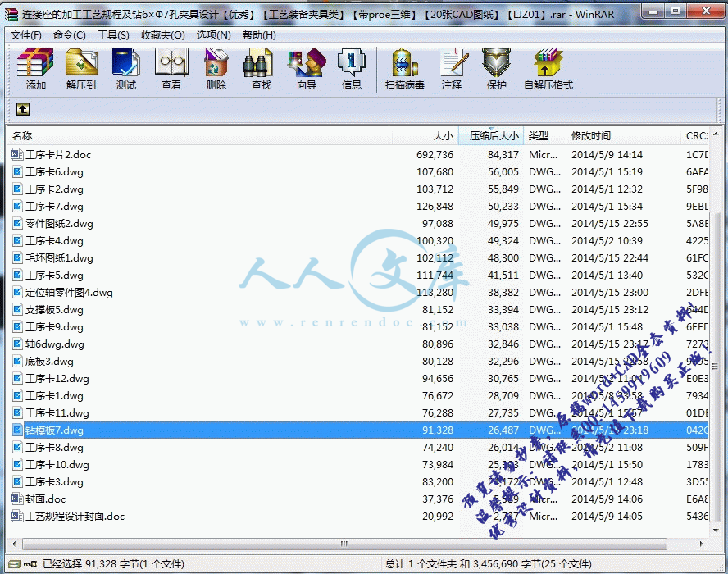Screen dimensions: 728x574
Task: Click the size value 692,736
Action: click(x=435, y=155)
